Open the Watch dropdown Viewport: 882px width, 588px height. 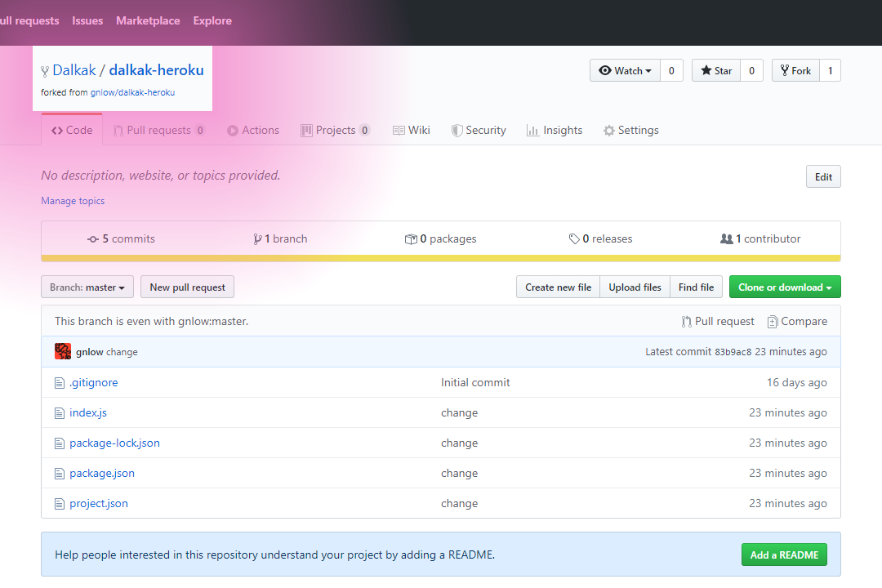pyautogui.click(x=625, y=70)
